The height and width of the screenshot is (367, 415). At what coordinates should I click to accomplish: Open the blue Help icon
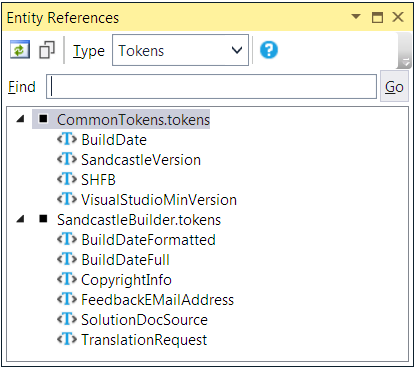(x=269, y=50)
